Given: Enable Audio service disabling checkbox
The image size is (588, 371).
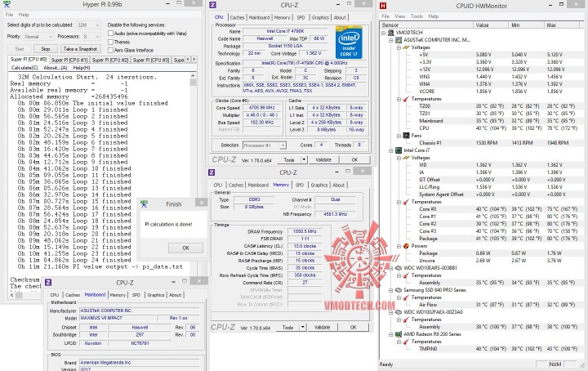Looking at the screenshot, I should pos(110,33).
